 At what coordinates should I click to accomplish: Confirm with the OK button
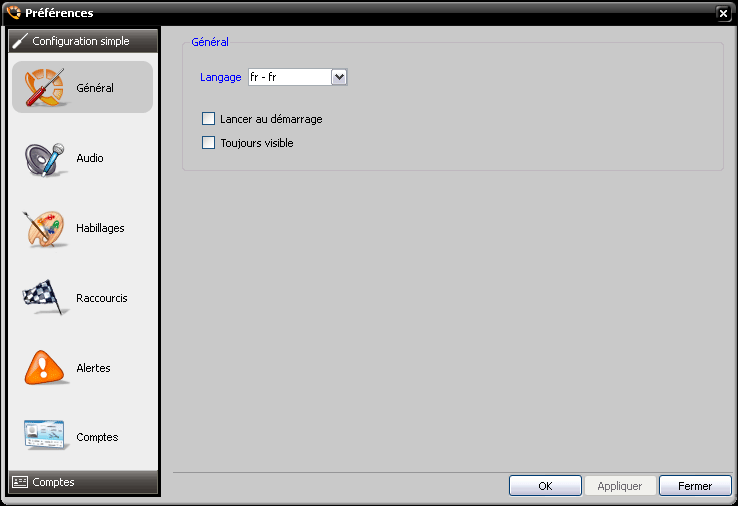click(545, 486)
